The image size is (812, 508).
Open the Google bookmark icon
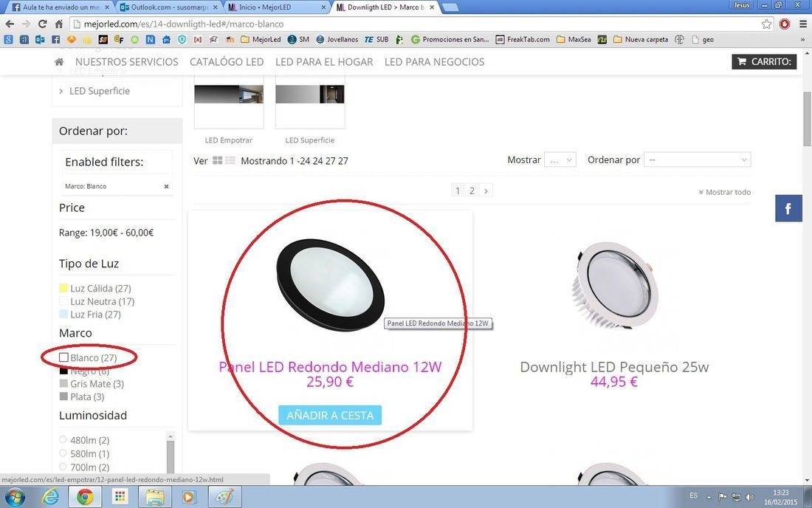(x=8, y=39)
